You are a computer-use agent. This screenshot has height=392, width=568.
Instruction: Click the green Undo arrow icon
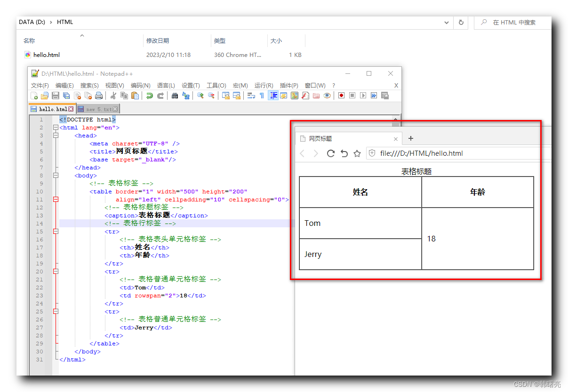pyautogui.click(x=150, y=96)
